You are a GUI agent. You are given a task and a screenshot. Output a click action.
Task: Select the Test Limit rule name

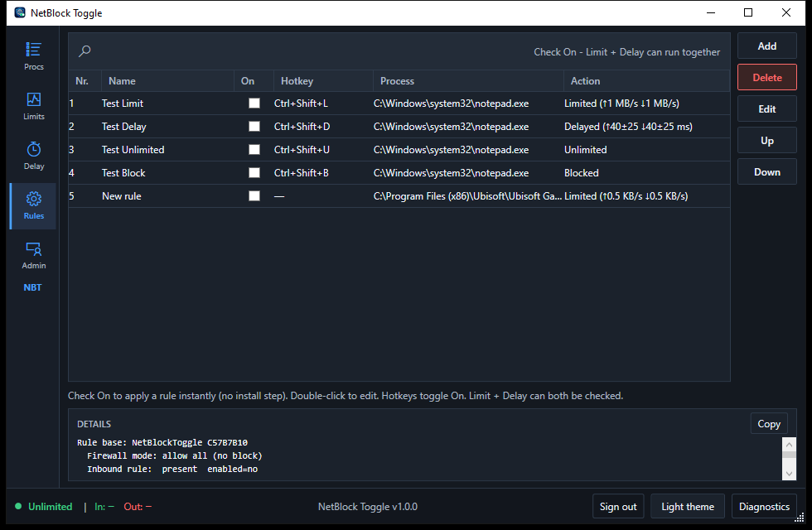123,103
